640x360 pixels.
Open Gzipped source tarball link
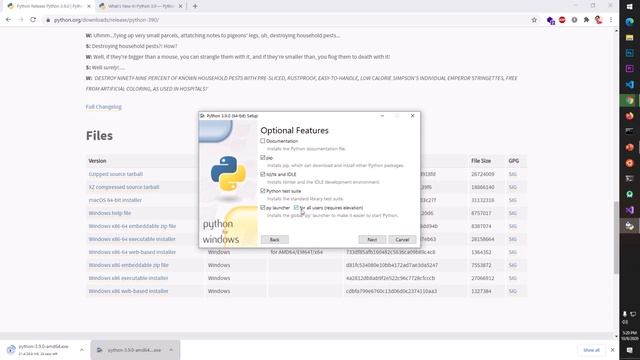[116, 174]
